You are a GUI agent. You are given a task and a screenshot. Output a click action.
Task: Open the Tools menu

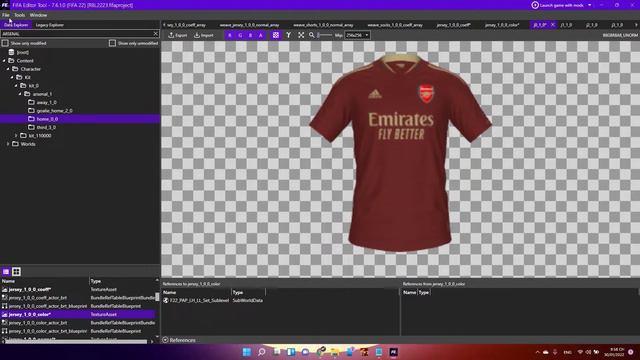pos(20,15)
